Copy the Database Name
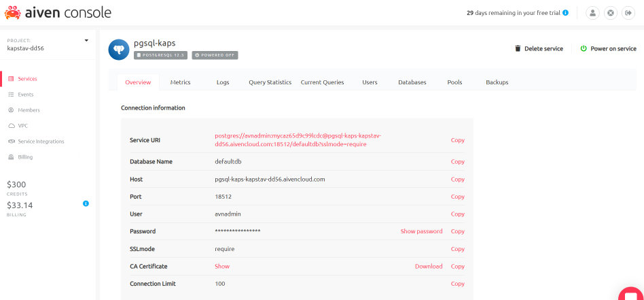This screenshot has width=644, height=300. coord(458,162)
